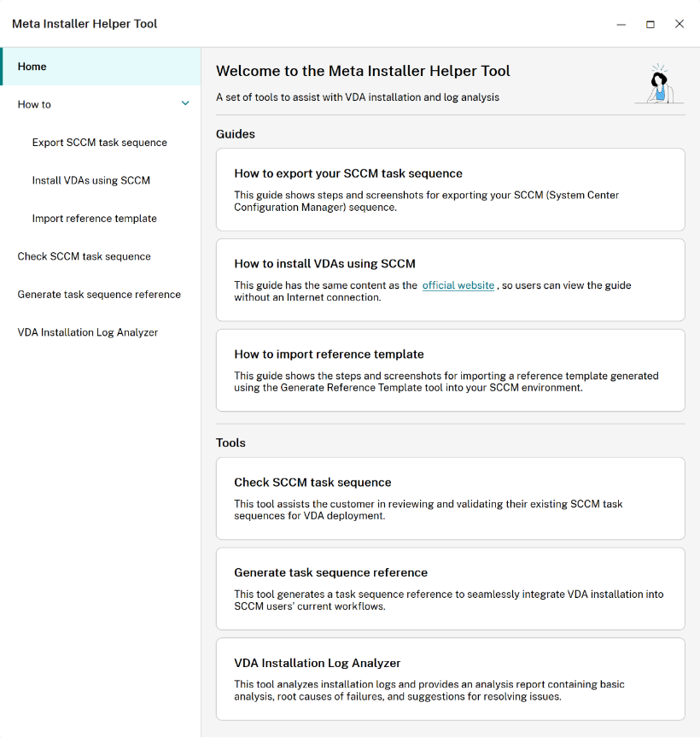Launch the "Generate task sequence reference" tool card
Screen dimensions: 700x738
click(450, 588)
